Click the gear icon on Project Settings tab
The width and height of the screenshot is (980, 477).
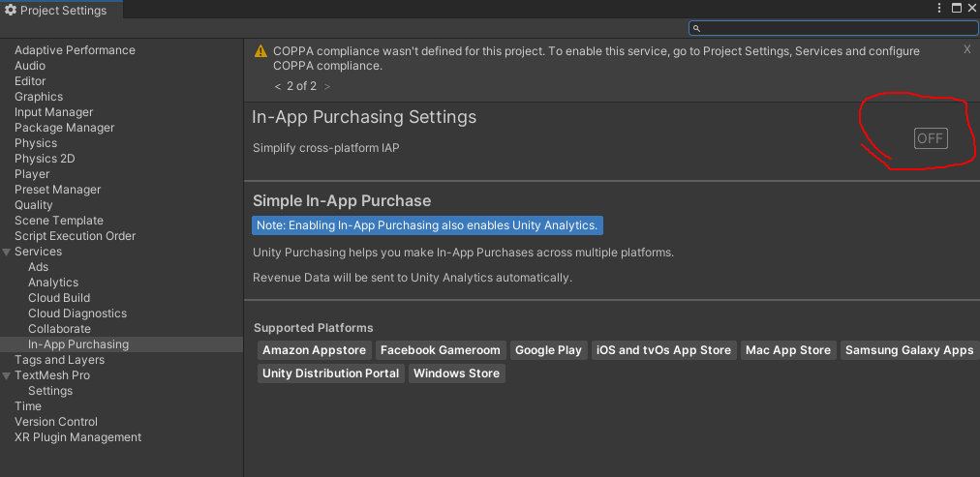coord(11,10)
